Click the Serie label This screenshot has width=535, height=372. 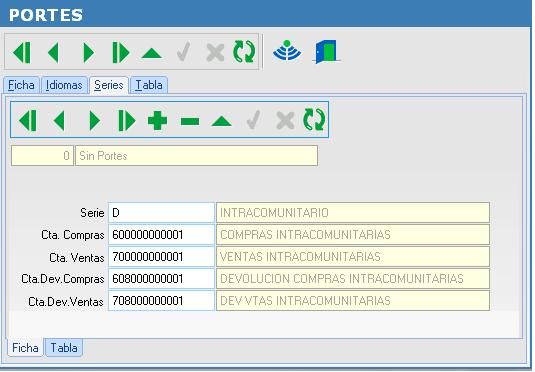click(92, 213)
